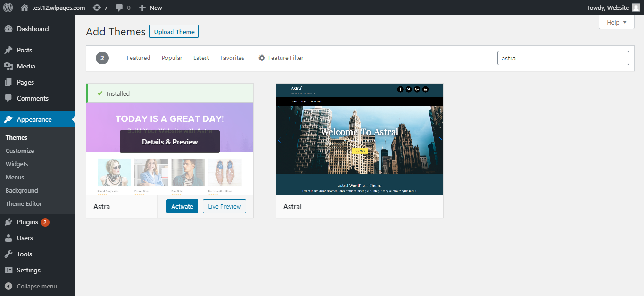
Task: Expand the Help dropdown tab
Action: tap(617, 22)
